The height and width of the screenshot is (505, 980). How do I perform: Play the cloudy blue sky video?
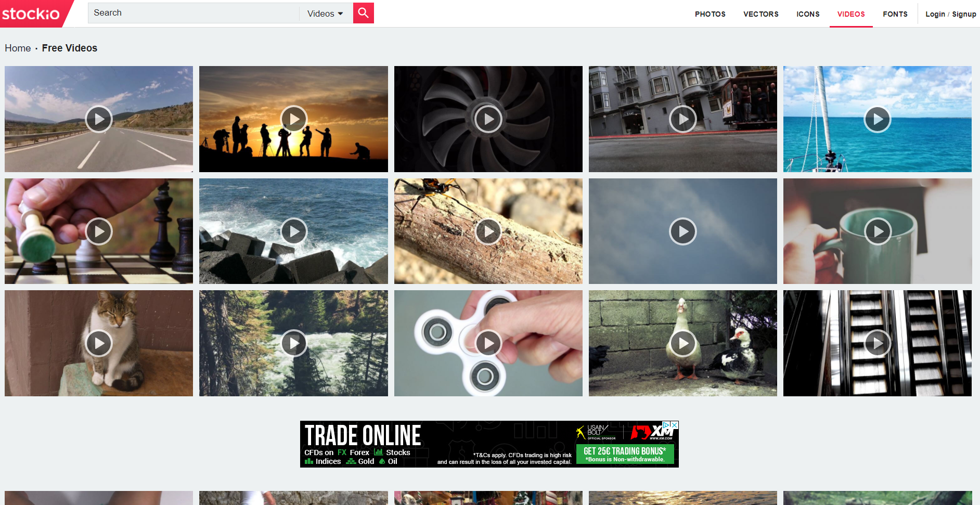coord(682,231)
